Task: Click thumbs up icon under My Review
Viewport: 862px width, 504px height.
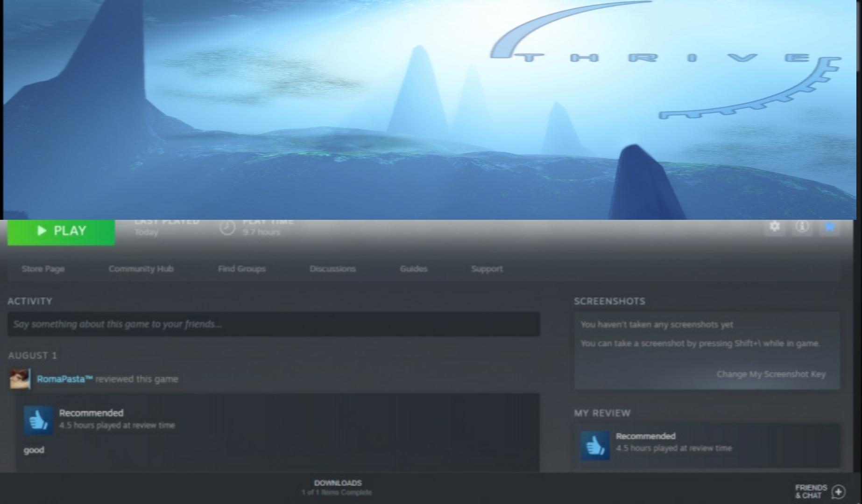Action: (x=595, y=445)
